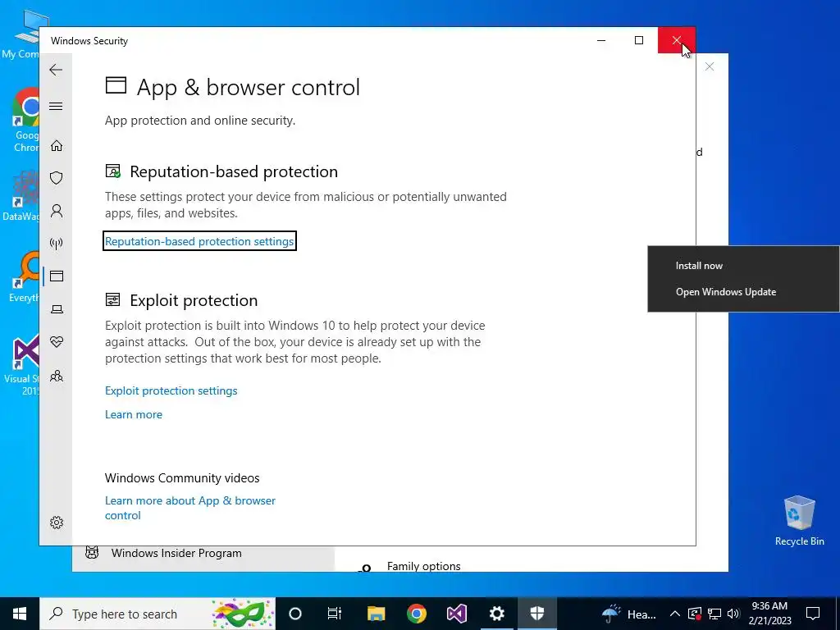The image size is (840, 630).
Task: Open Reputation-based protection settings link
Action: [x=199, y=241]
